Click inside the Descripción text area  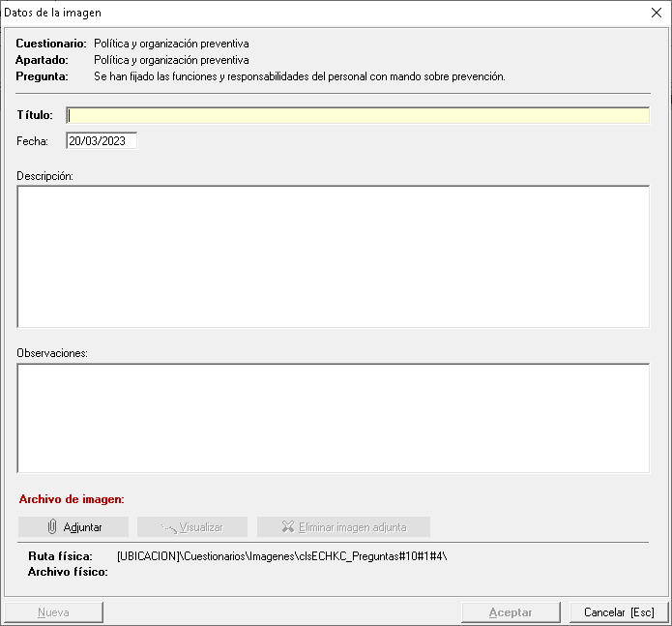click(333, 256)
